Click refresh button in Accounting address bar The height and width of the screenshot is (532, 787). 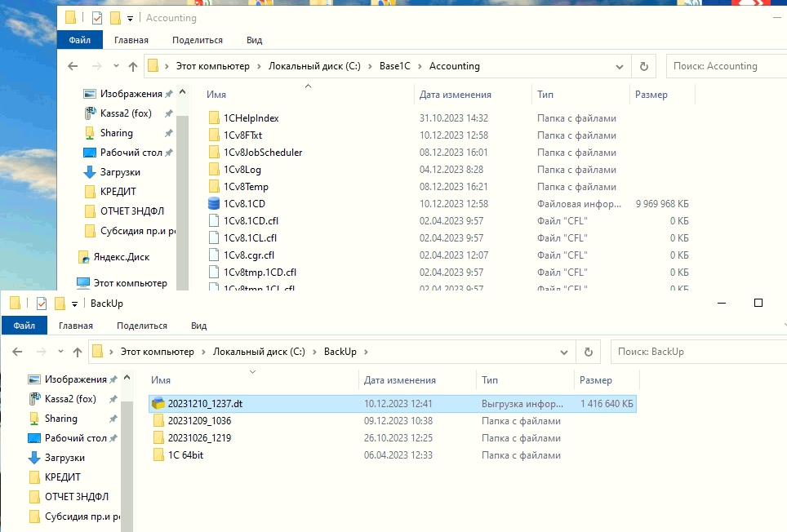tap(644, 66)
